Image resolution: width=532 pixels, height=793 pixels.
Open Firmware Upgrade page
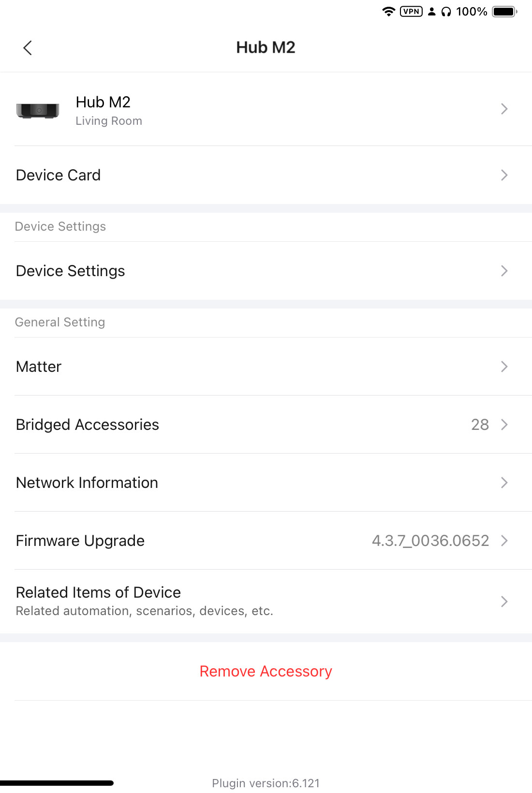pos(80,541)
